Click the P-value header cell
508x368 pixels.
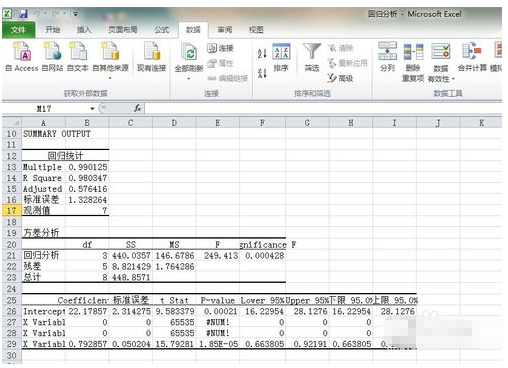[x=218, y=300]
